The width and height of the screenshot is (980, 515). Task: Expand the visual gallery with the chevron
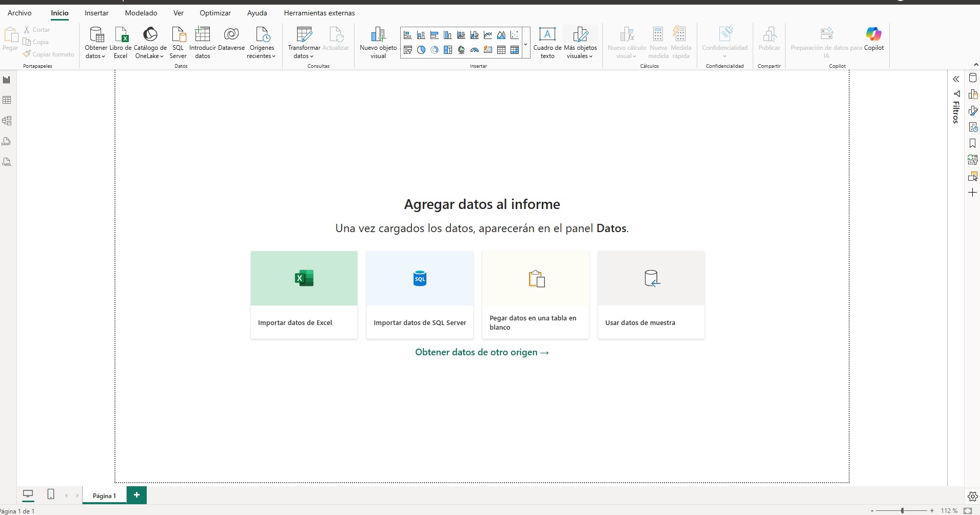coord(526,44)
